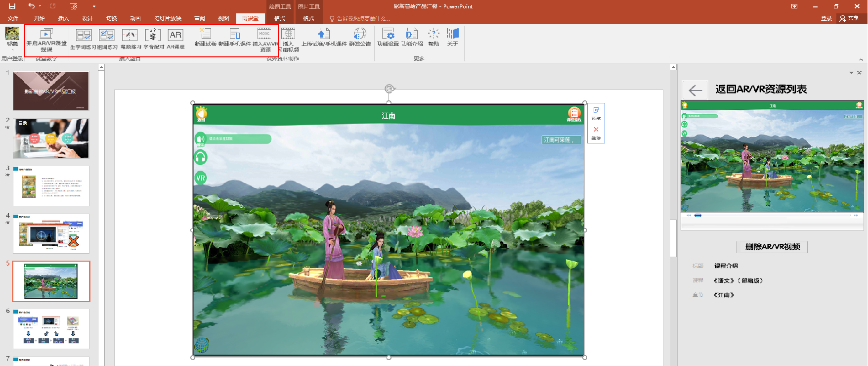Insert a 生字词练习 exercise
The image size is (868, 366).
pos(84,39)
